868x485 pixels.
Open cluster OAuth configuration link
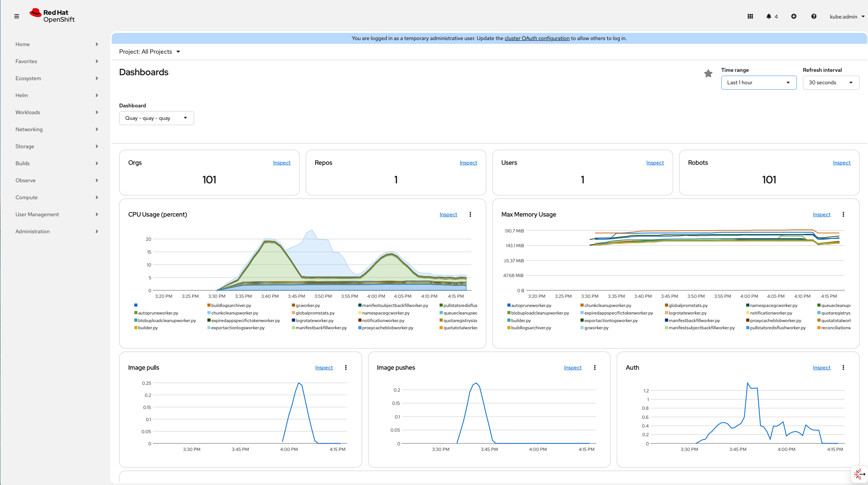point(537,38)
